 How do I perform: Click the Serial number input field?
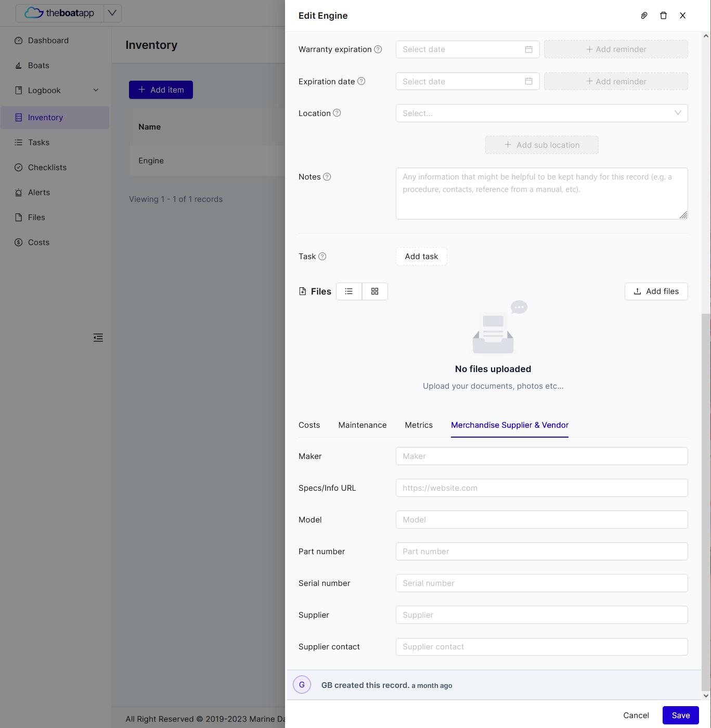point(541,583)
